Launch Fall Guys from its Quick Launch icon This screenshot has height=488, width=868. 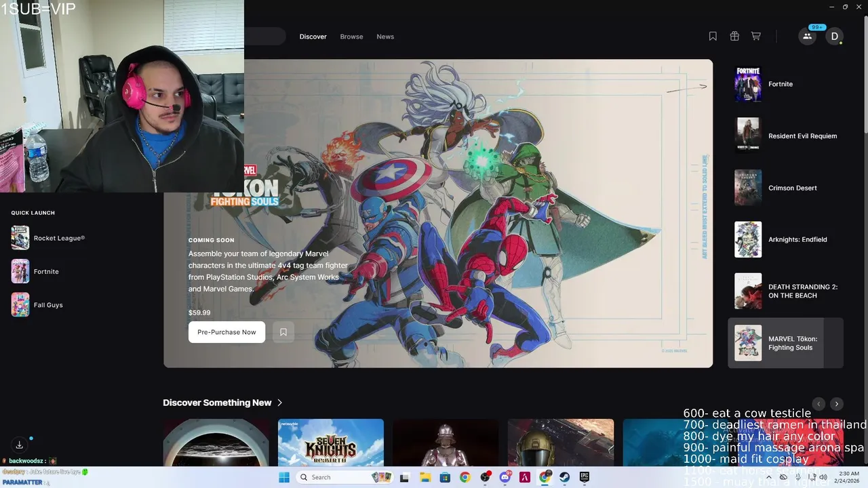[20, 305]
